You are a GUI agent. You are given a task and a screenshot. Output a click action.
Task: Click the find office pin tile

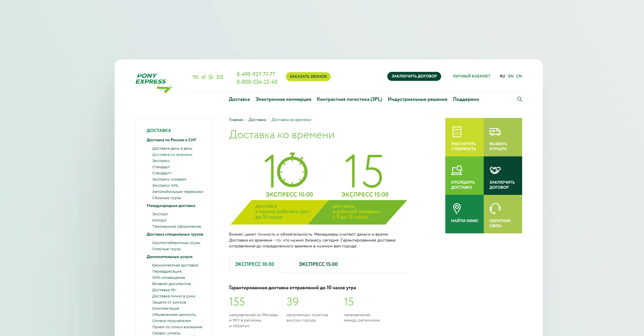pos(464,214)
